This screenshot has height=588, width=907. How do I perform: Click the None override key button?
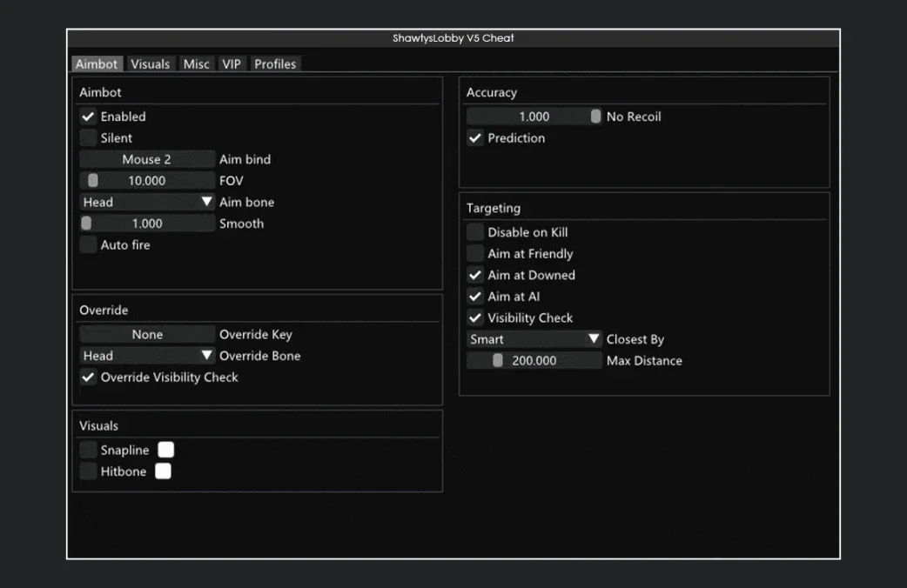[147, 334]
